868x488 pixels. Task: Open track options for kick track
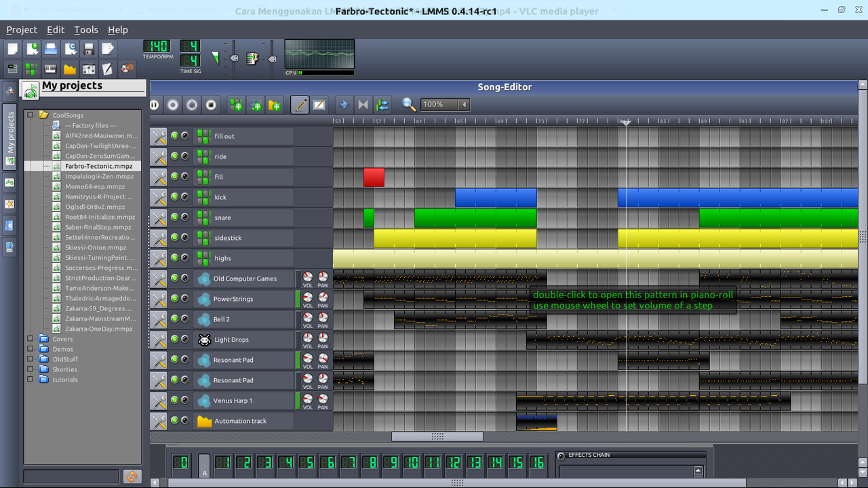(x=158, y=197)
